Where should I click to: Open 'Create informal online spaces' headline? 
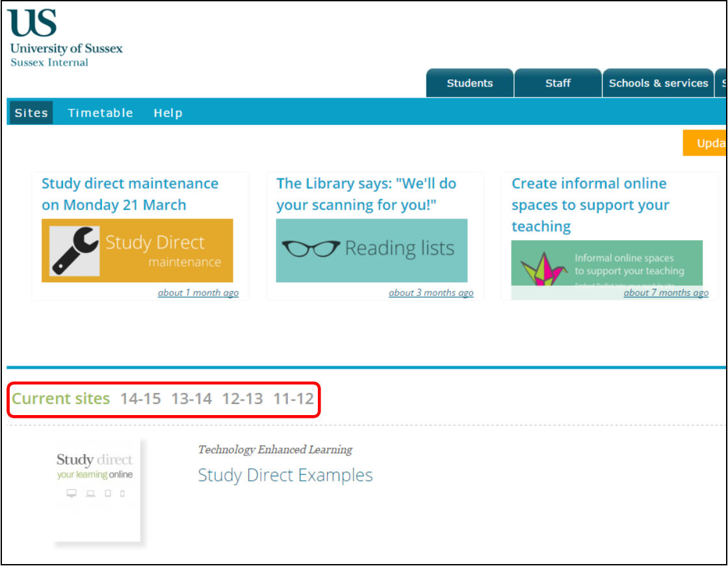[591, 204]
